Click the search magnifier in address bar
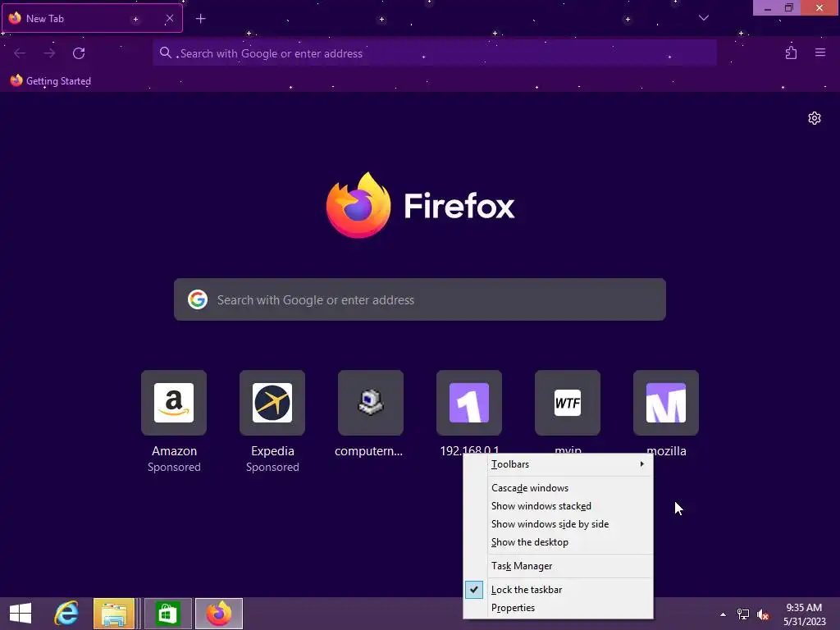This screenshot has width=840, height=630. pyautogui.click(x=166, y=52)
